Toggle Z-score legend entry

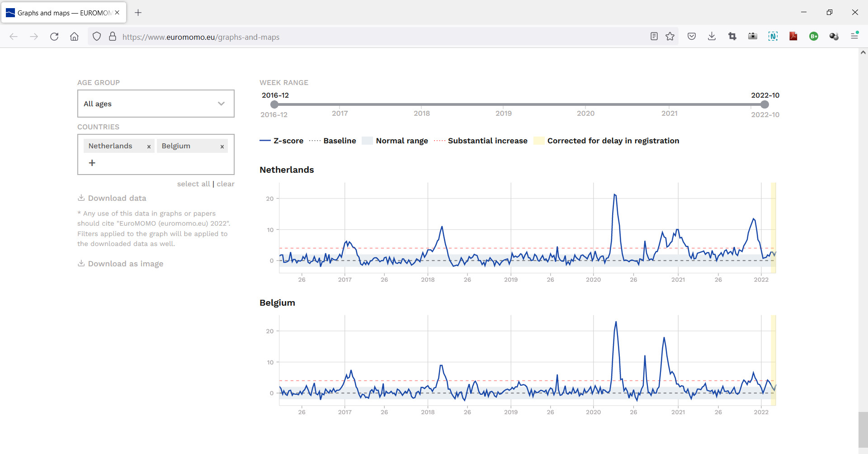point(282,141)
